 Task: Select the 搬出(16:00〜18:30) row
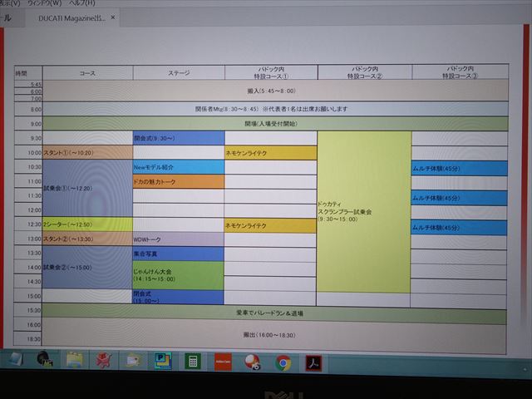click(274, 336)
